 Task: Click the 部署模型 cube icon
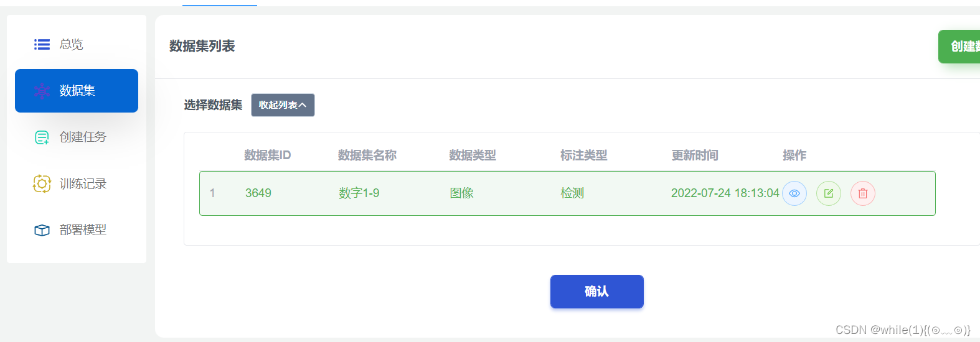click(x=42, y=230)
